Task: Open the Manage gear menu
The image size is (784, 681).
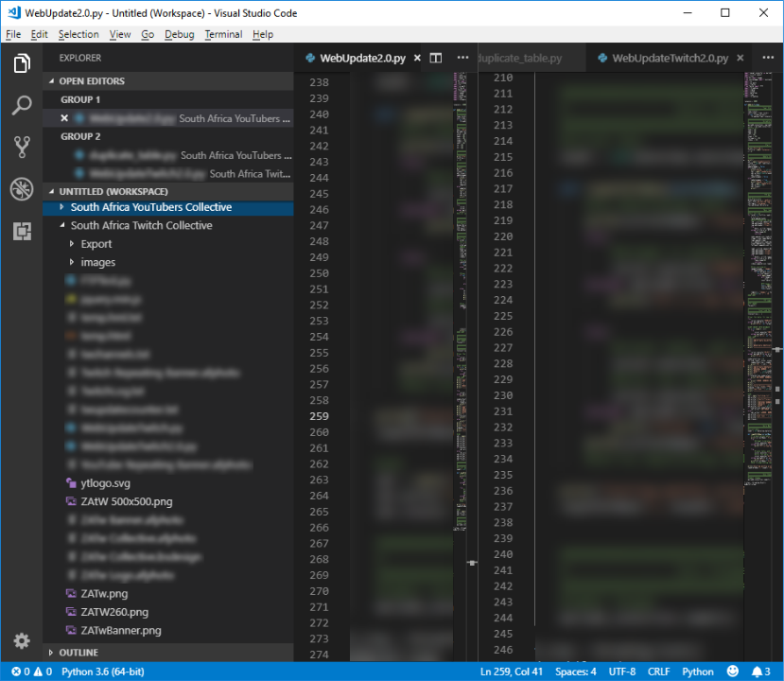Action: tap(22, 640)
